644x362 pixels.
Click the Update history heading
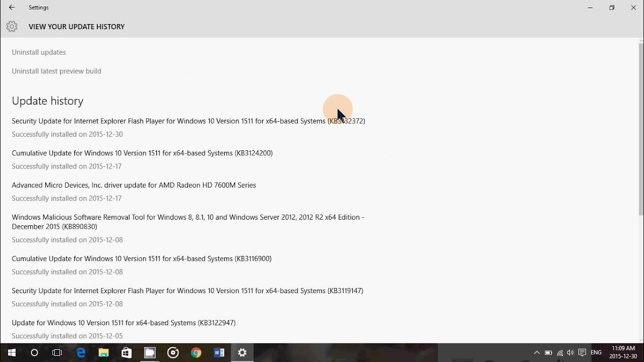[47, 101]
